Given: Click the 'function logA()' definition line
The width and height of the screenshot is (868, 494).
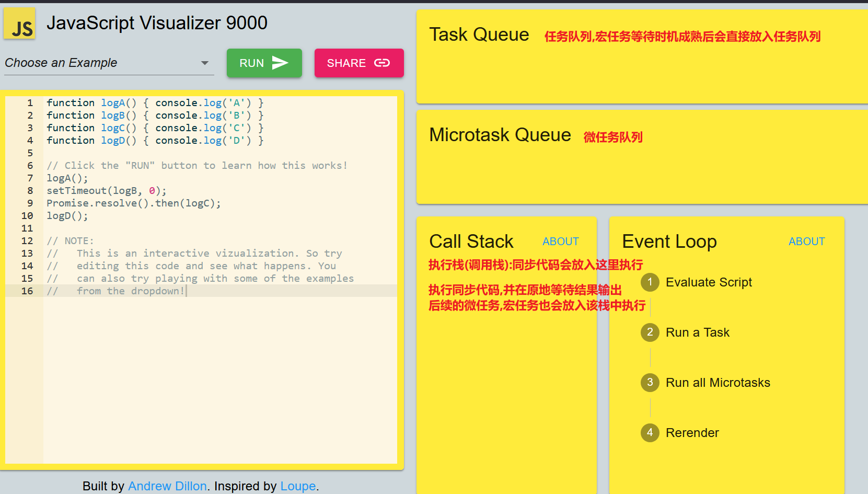Looking at the screenshot, I should point(155,103).
